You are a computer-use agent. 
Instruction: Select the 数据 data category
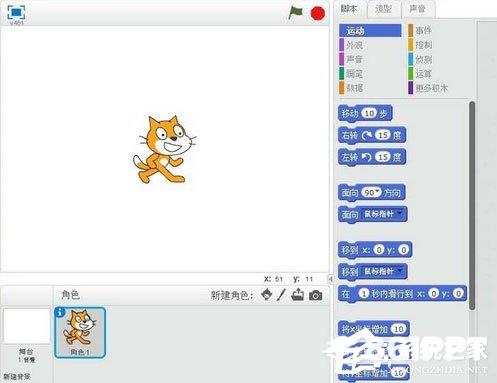point(354,88)
